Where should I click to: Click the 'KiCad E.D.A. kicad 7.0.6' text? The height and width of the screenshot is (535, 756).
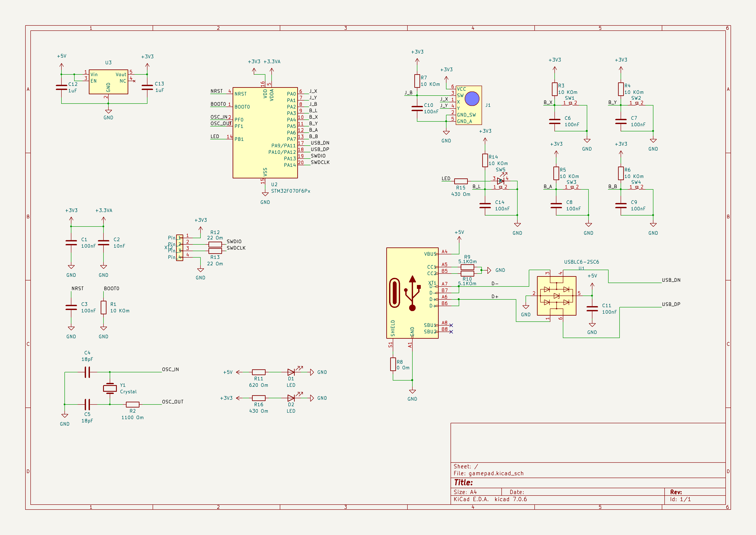[x=490, y=499]
